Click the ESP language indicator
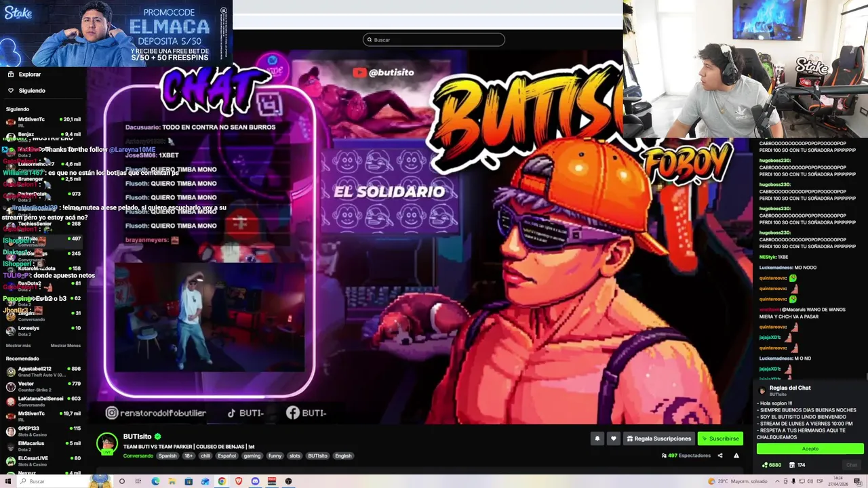 click(x=819, y=481)
